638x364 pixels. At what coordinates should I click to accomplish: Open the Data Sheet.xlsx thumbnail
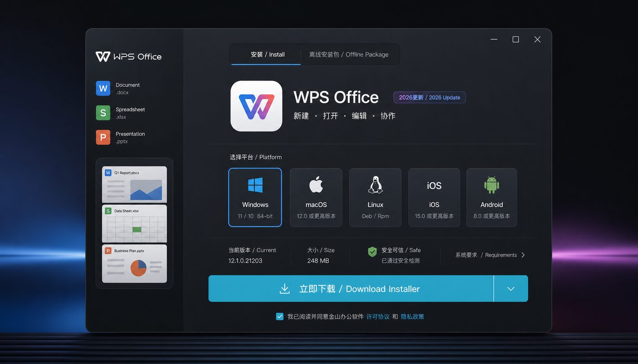(135, 224)
